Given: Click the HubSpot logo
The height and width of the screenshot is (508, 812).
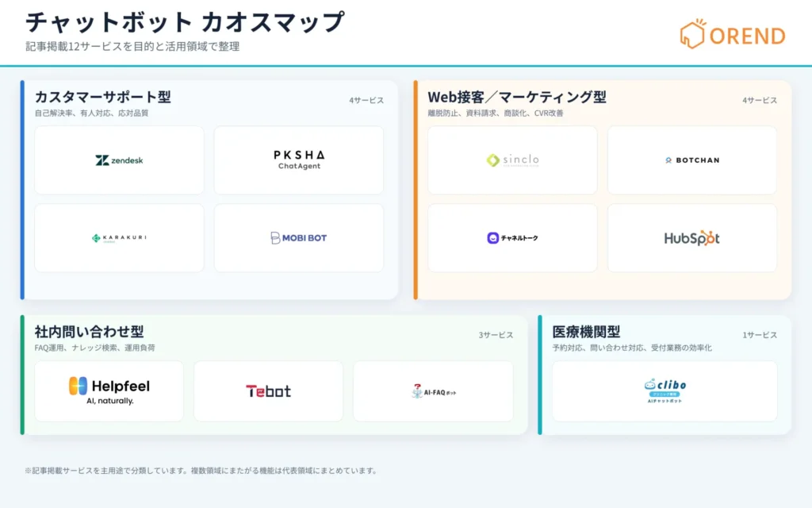Looking at the screenshot, I should pos(691,238).
